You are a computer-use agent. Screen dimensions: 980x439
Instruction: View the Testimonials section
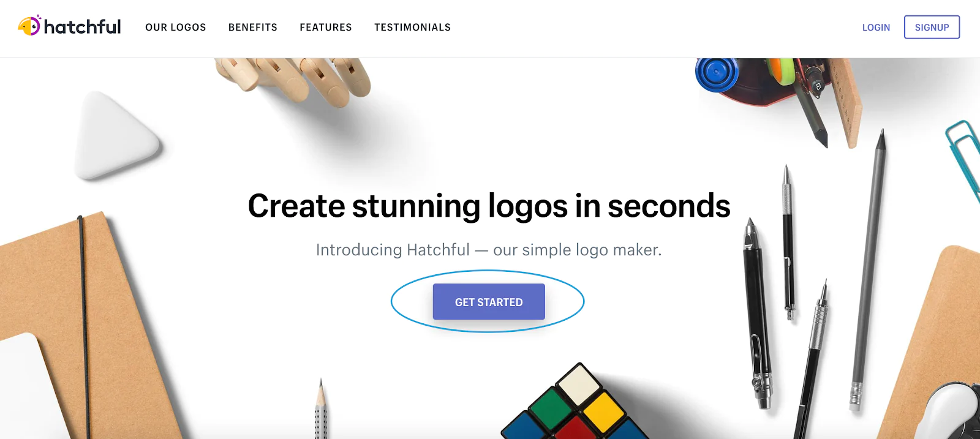(413, 28)
